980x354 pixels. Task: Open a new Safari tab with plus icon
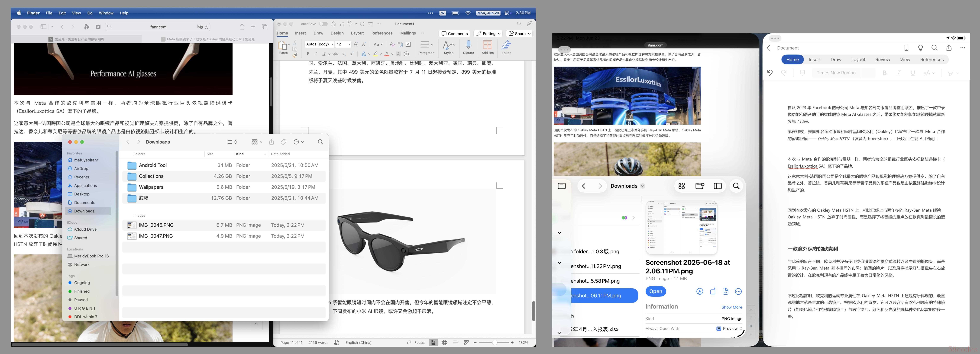click(253, 27)
